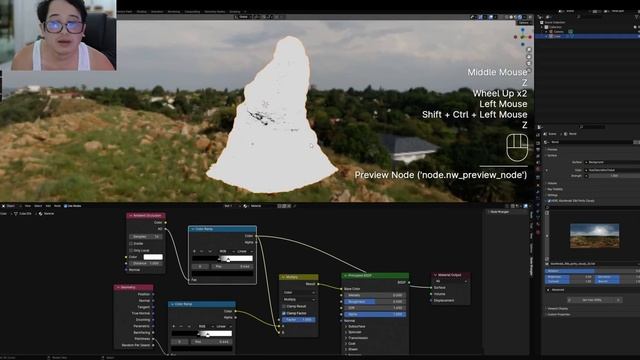Collapse the Ambient Occlusion node header arrow
This screenshot has width=640, height=360.
(131, 216)
